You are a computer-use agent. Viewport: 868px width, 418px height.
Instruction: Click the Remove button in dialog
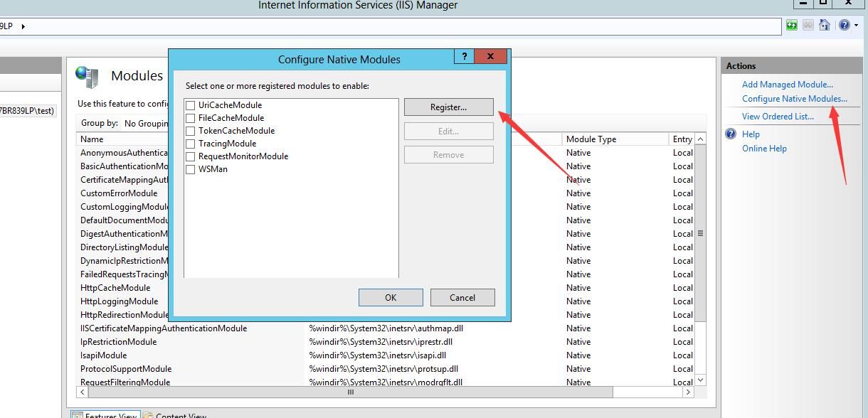448,154
